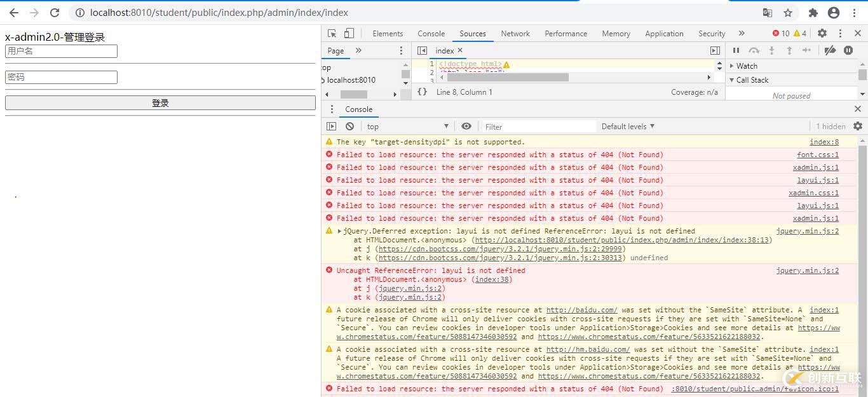The width and height of the screenshot is (868, 397).
Task: Clear the console output
Action: point(349,127)
